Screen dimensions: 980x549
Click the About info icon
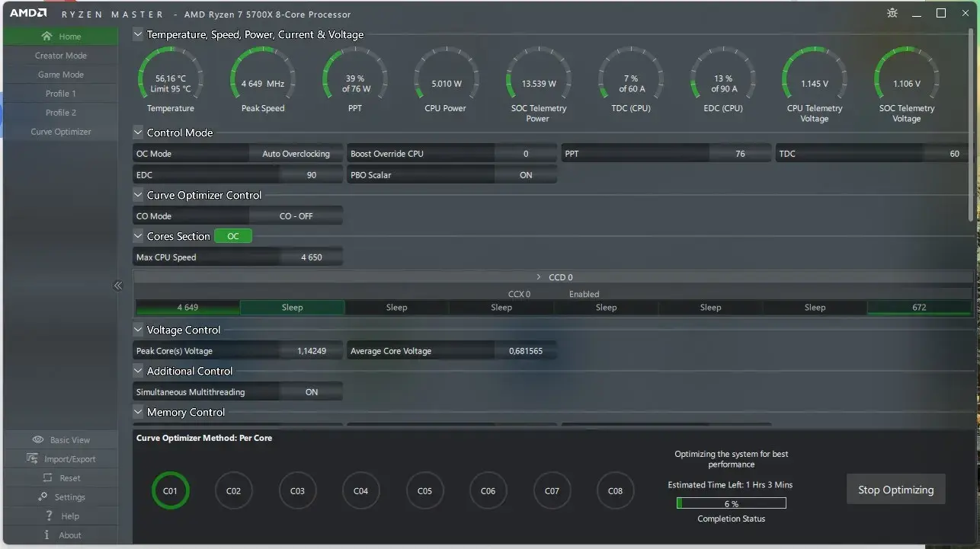(47, 535)
